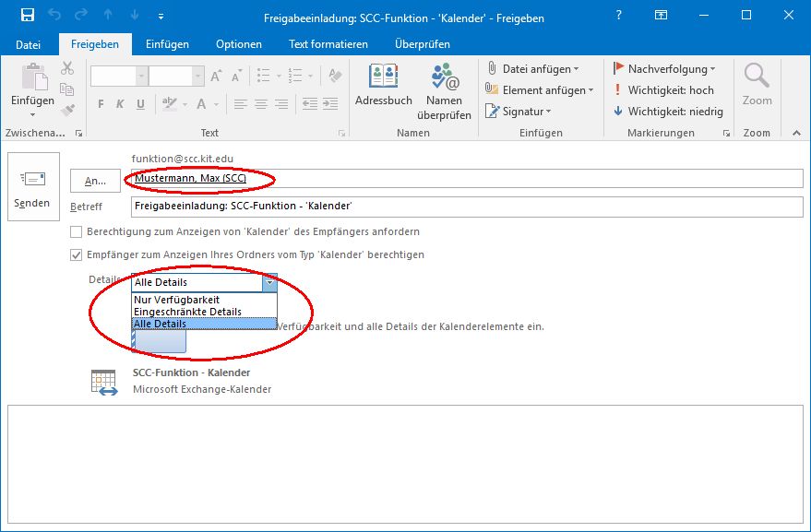This screenshot has height=532, width=811.
Task: Click the Details combo box arrow
Action: (x=269, y=283)
